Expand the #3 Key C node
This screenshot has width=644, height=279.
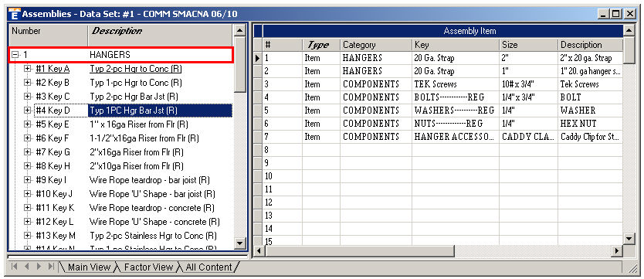[x=28, y=97]
